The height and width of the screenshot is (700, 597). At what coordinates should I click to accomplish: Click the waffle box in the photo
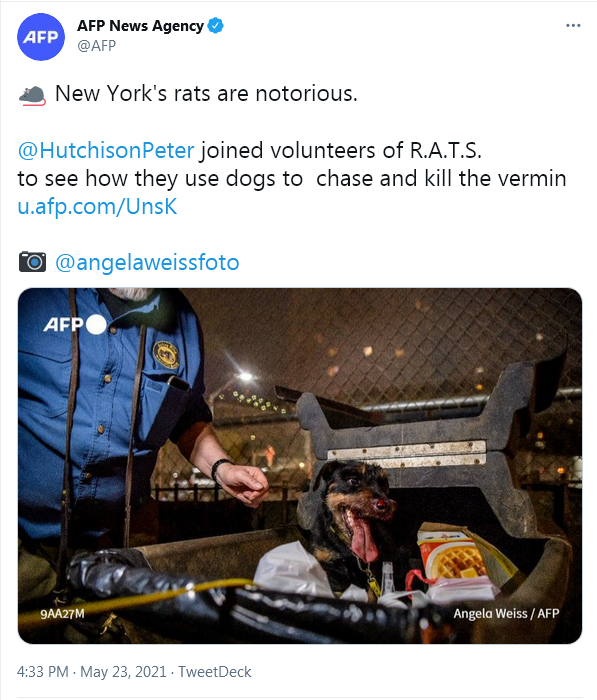pos(455,556)
